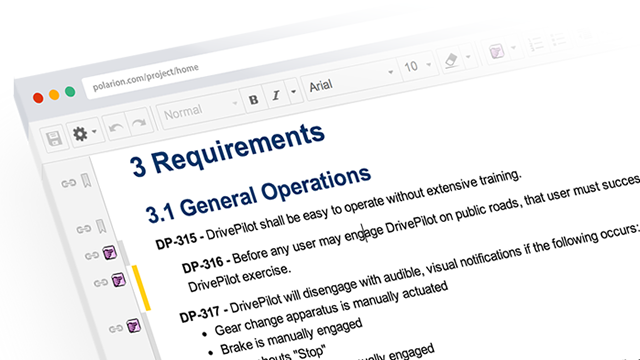Toggle italic formatting
This screenshot has height=360, width=640.
(276, 95)
